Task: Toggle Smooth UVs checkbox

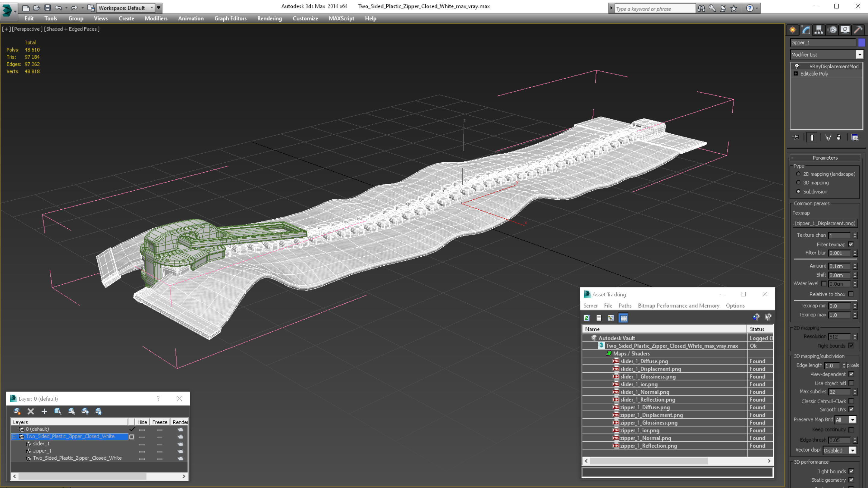Action: [851, 410]
